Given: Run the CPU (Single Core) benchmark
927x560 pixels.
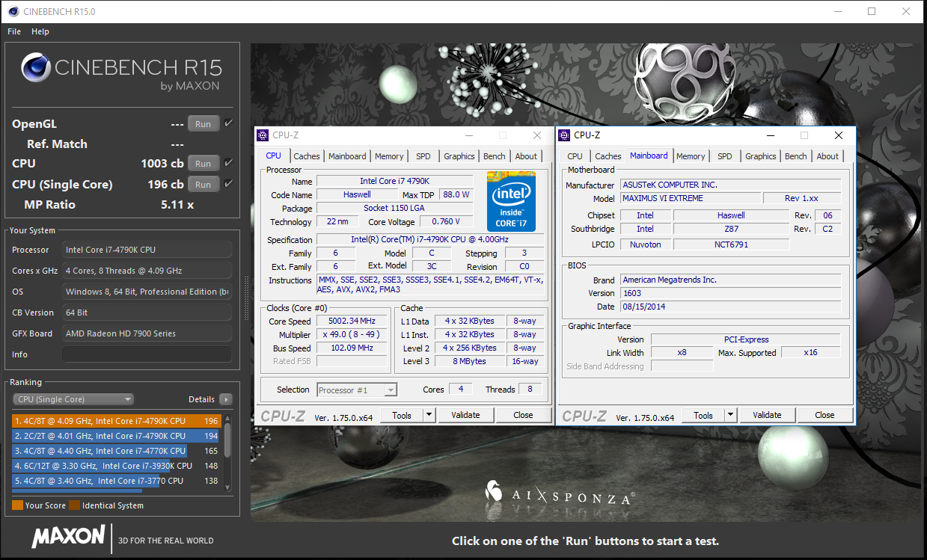Looking at the screenshot, I should (204, 184).
